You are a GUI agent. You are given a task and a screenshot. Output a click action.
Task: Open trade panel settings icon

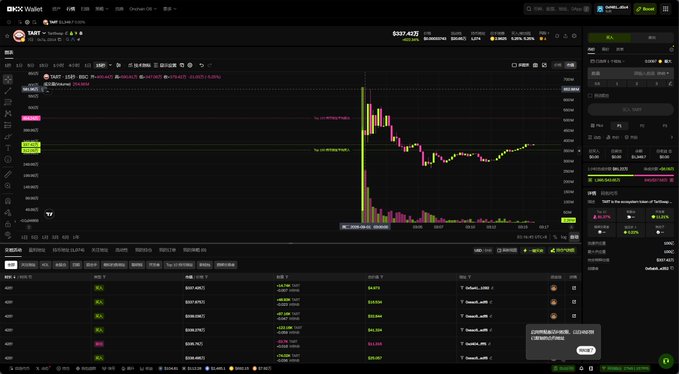tap(672, 49)
